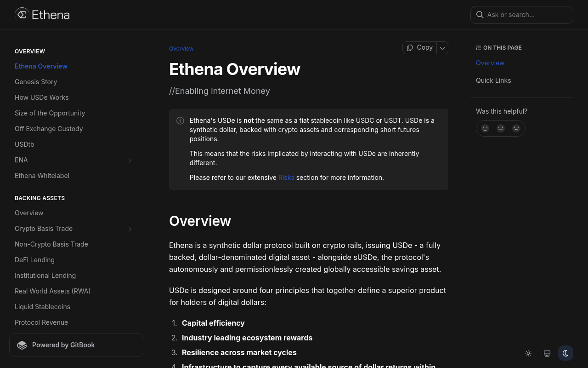The height and width of the screenshot is (368, 588).
Task: Copy the page with the Copy button
Action: pos(419,48)
